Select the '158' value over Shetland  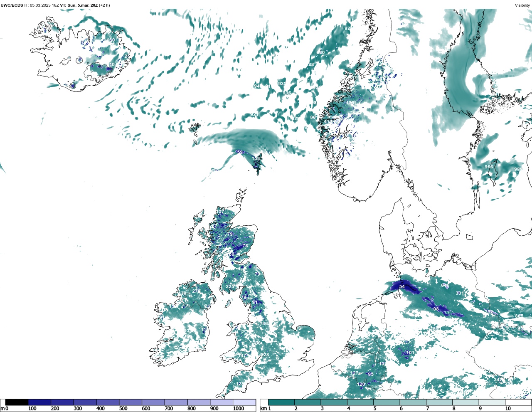(256, 158)
